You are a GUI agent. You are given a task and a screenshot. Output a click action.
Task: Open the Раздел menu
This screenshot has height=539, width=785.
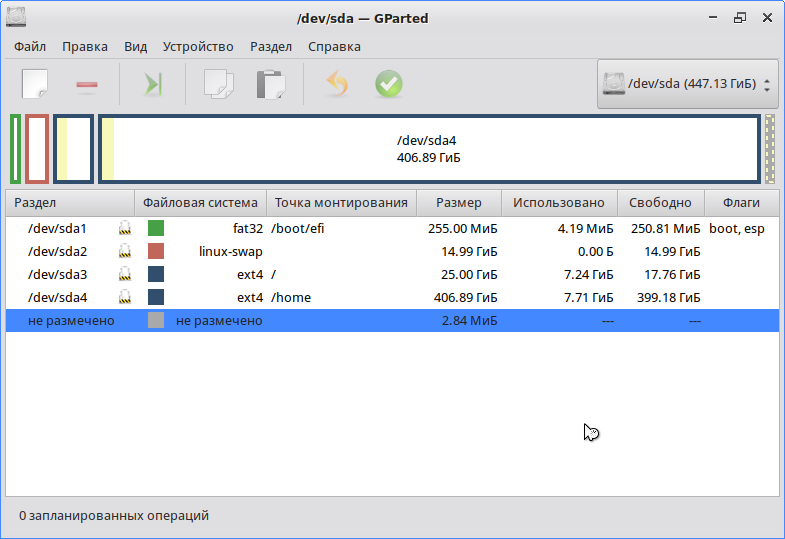[x=271, y=47]
